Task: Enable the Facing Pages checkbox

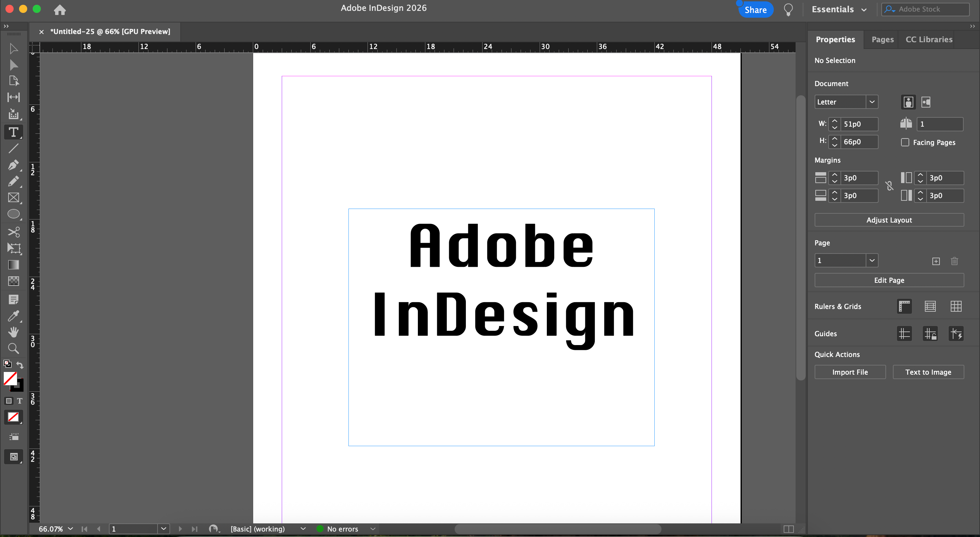Action: coord(905,142)
